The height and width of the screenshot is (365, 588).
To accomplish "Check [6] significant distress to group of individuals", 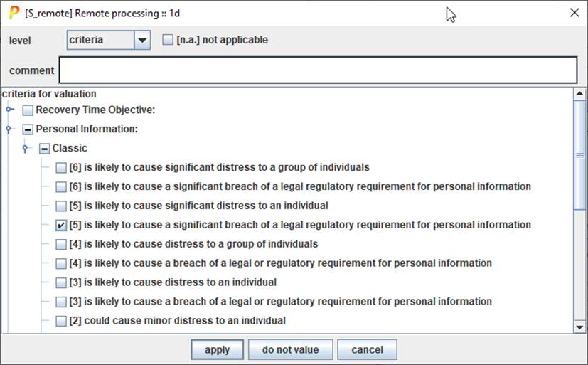I will click(x=61, y=168).
